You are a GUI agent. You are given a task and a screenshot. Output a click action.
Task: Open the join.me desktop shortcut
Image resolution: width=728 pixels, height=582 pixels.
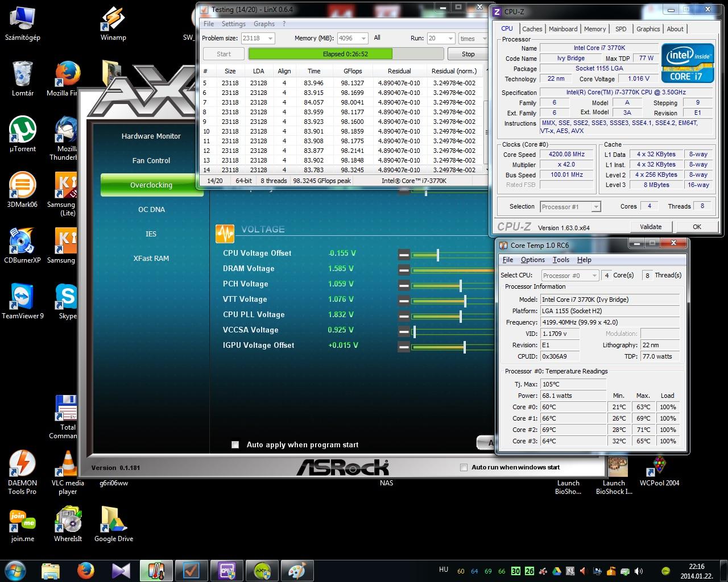tap(23, 524)
